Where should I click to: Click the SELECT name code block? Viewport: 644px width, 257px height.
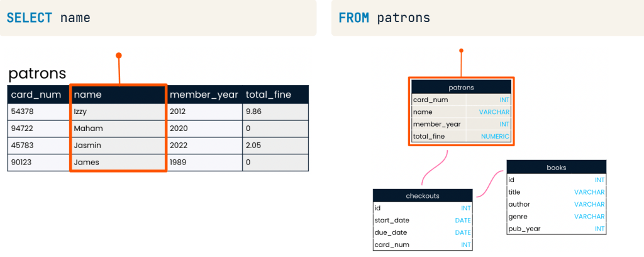pyautogui.click(x=157, y=18)
